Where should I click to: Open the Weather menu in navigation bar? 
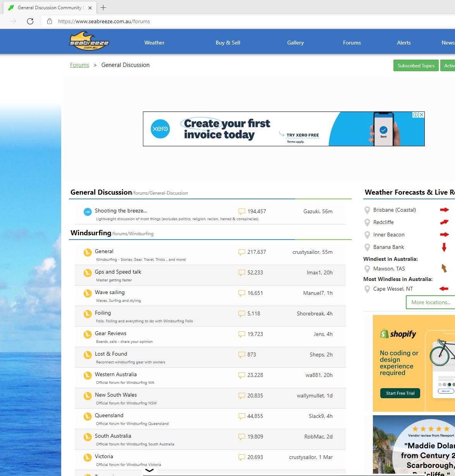tap(154, 43)
